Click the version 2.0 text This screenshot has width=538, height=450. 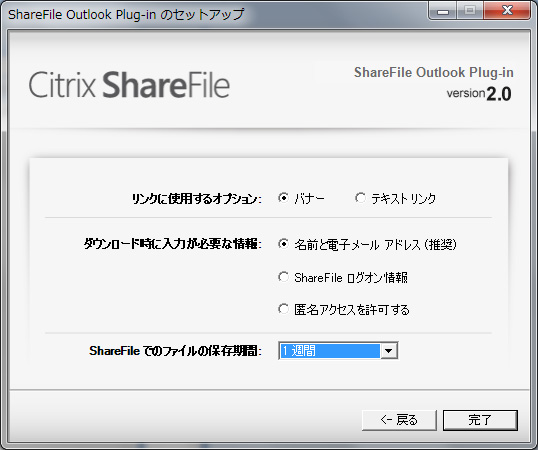point(479,94)
